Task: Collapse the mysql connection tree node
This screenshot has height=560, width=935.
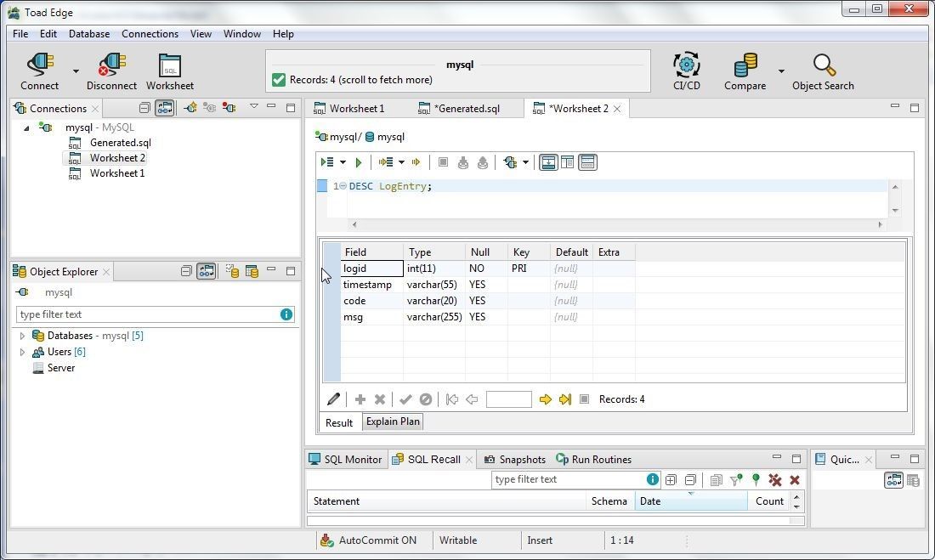Action: (x=26, y=127)
